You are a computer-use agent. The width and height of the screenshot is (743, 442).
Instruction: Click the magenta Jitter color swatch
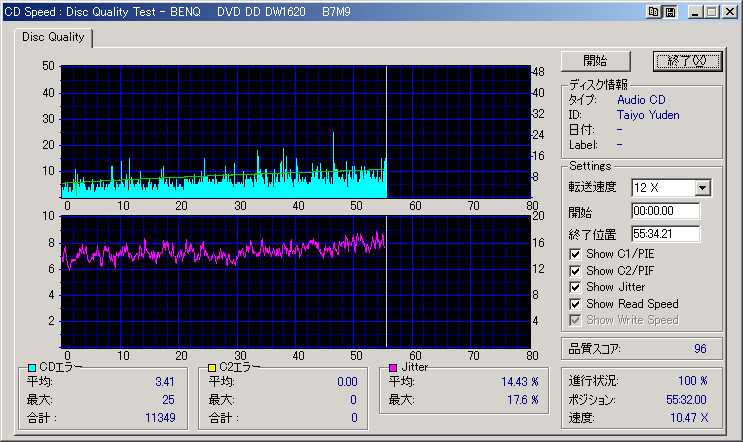click(x=394, y=368)
